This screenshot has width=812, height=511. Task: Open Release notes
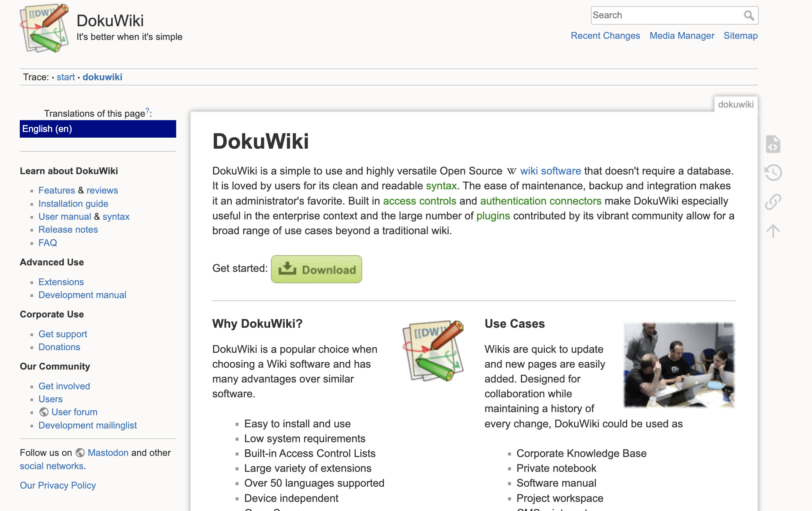[68, 230]
